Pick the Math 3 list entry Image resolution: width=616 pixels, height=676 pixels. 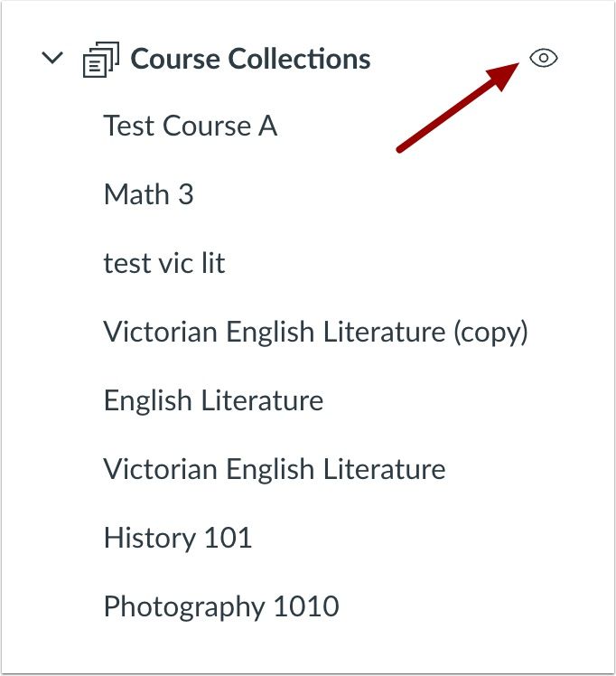point(148,194)
